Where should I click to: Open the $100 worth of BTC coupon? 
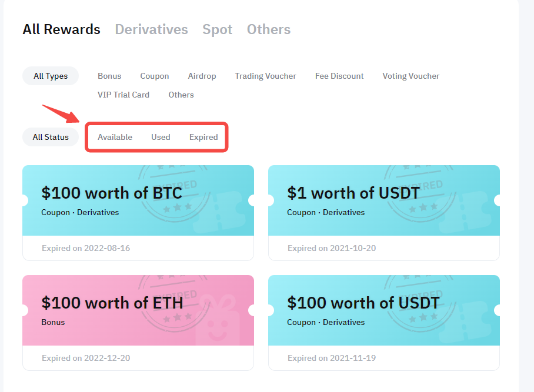[112, 193]
